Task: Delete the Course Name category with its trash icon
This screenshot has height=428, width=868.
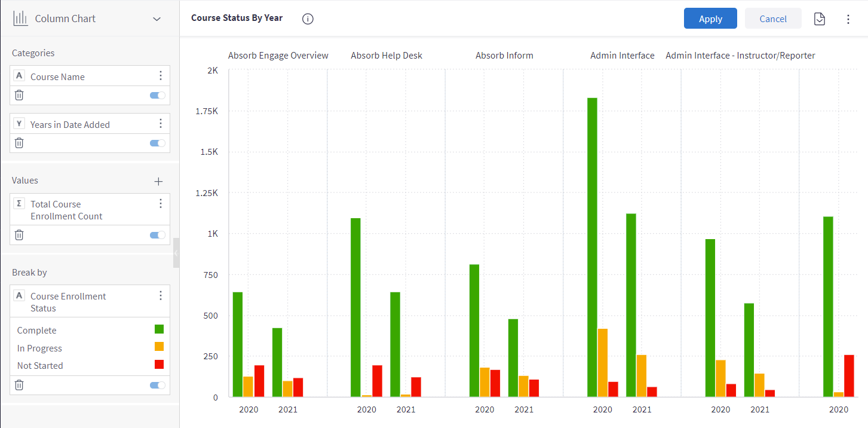Action: click(x=19, y=95)
